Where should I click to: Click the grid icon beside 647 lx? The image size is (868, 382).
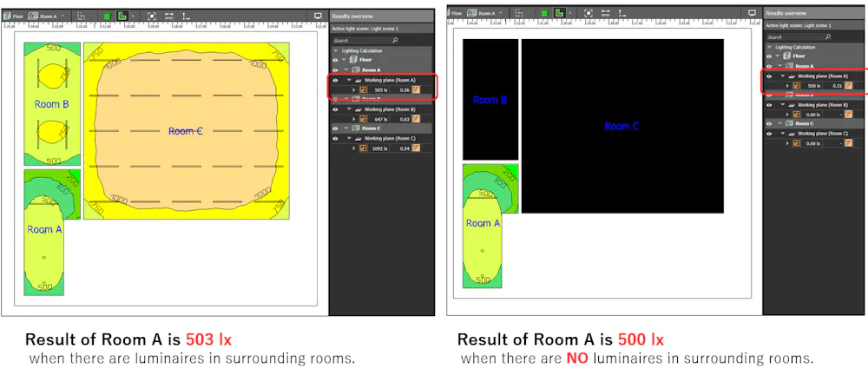point(363,119)
